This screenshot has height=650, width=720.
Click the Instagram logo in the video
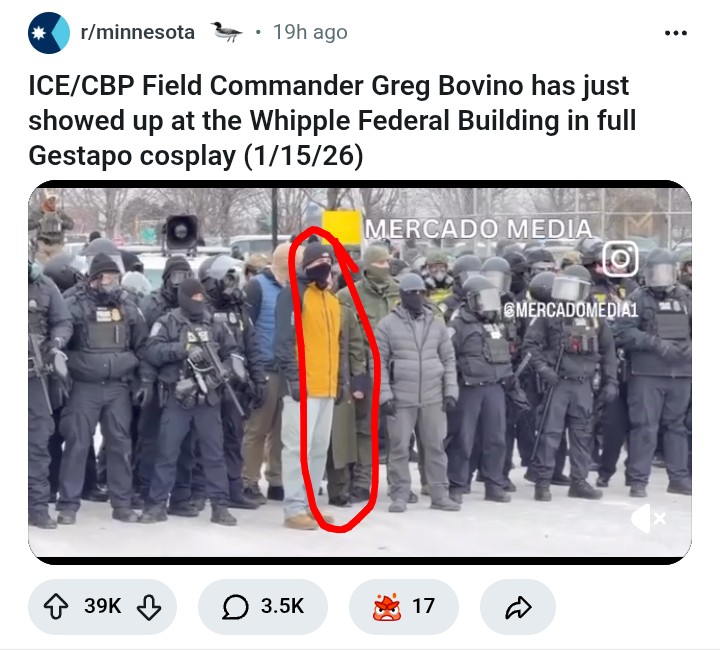pyautogui.click(x=620, y=259)
